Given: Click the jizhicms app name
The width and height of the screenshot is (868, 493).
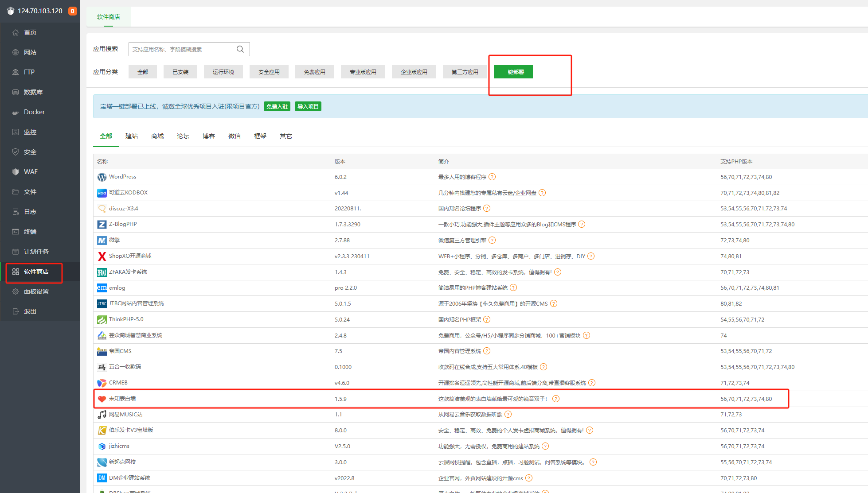Looking at the screenshot, I should tap(119, 446).
